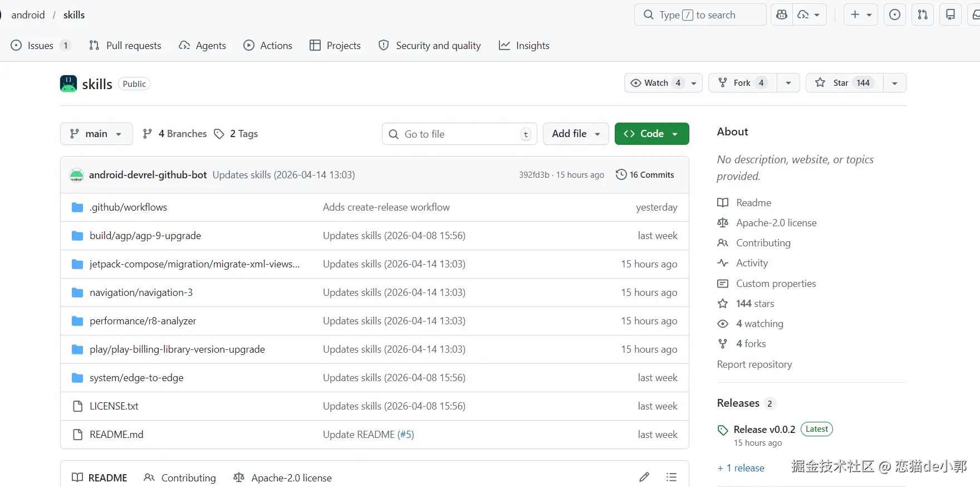Screen dimensions: 980x487
Task: Open the Projects tab
Action: [x=335, y=46]
